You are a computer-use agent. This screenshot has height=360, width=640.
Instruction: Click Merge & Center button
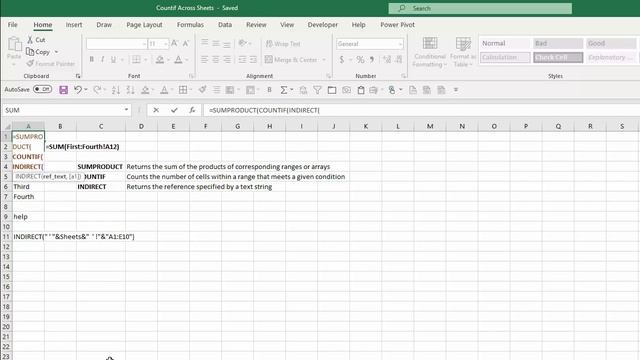pyautogui.click(x=291, y=60)
